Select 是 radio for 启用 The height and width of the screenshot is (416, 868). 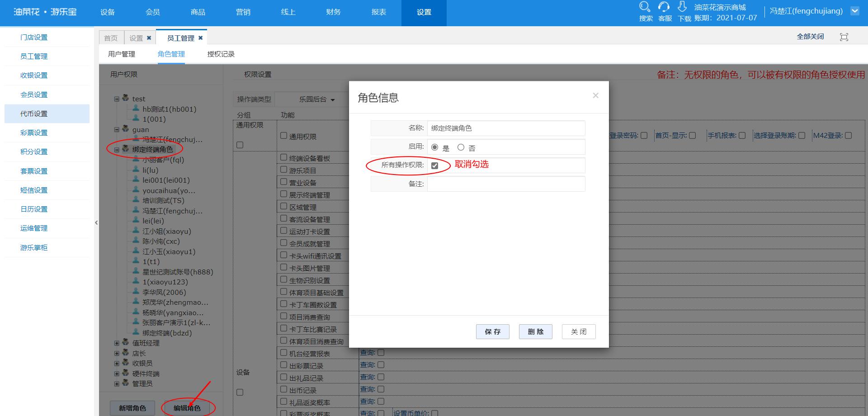(x=435, y=147)
